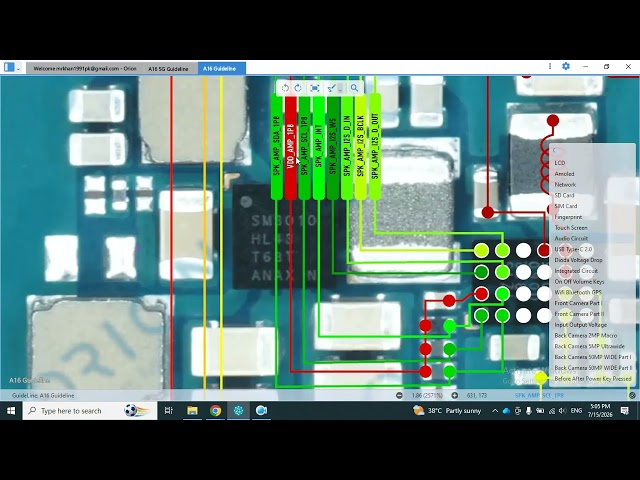This screenshot has height=480, width=640.
Task: Select the Audio Circuit list entry
Action: 571,238
